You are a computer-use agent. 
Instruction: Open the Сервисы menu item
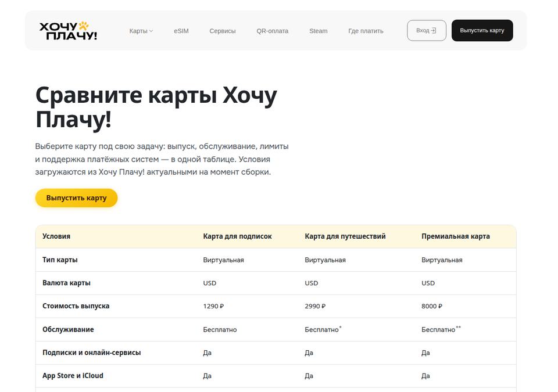[223, 31]
